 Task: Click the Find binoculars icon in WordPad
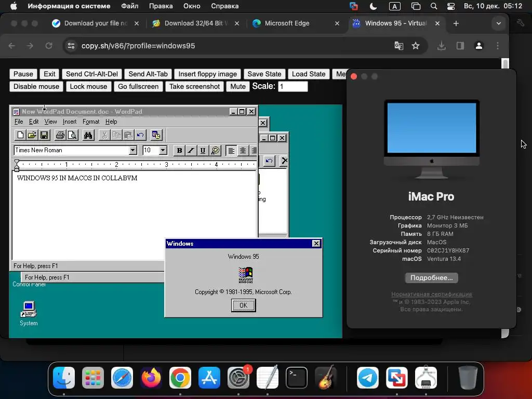tap(88, 135)
